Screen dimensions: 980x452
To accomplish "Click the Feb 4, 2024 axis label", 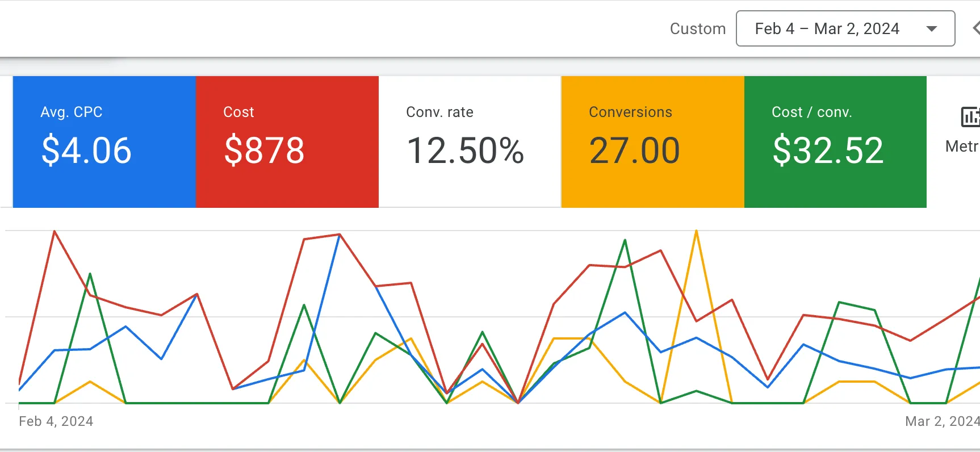I will click(x=56, y=421).
